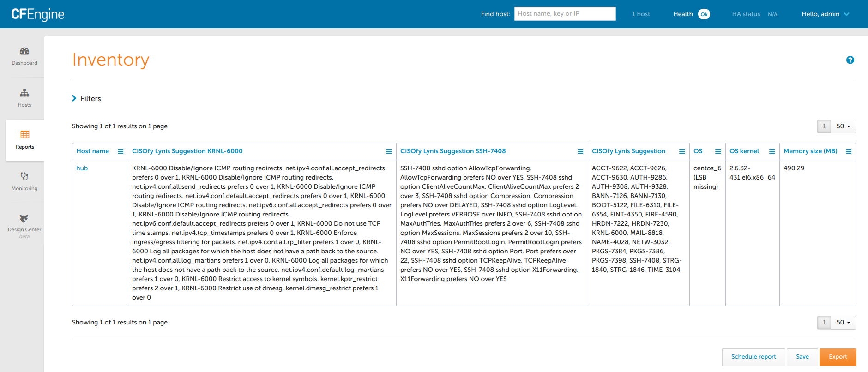The image size is (868, 372).
Task: Click top pagination page 1 button
Action: pos(824,126)
